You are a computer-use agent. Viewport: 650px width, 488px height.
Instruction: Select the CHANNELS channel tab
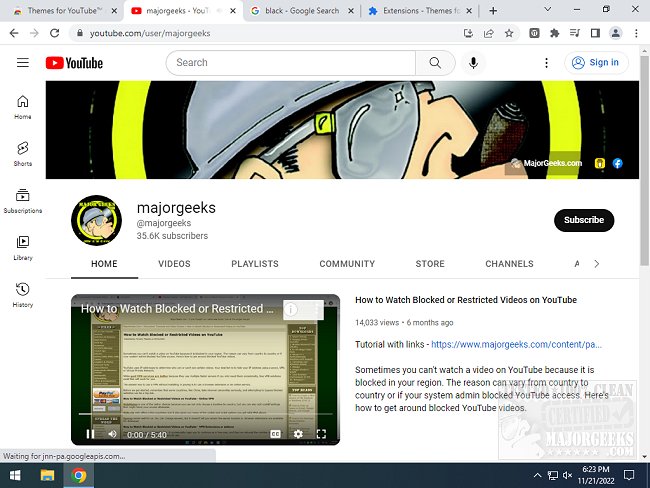509,264
